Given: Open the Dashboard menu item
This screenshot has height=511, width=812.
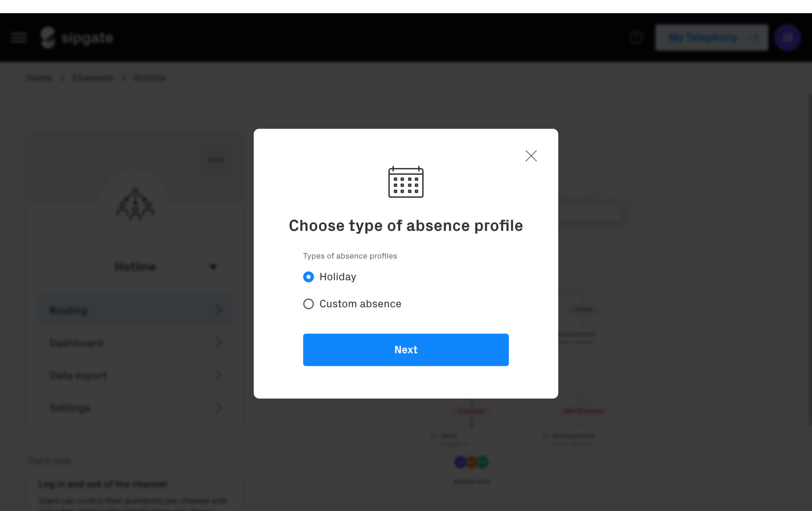Looking at the screenshot, I should (x=135, y=343).
